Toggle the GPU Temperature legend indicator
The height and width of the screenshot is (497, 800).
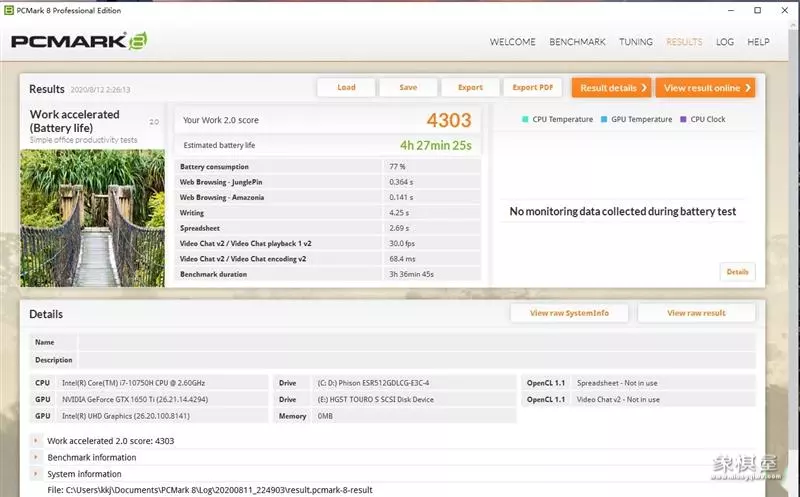[x=604, y=120]
